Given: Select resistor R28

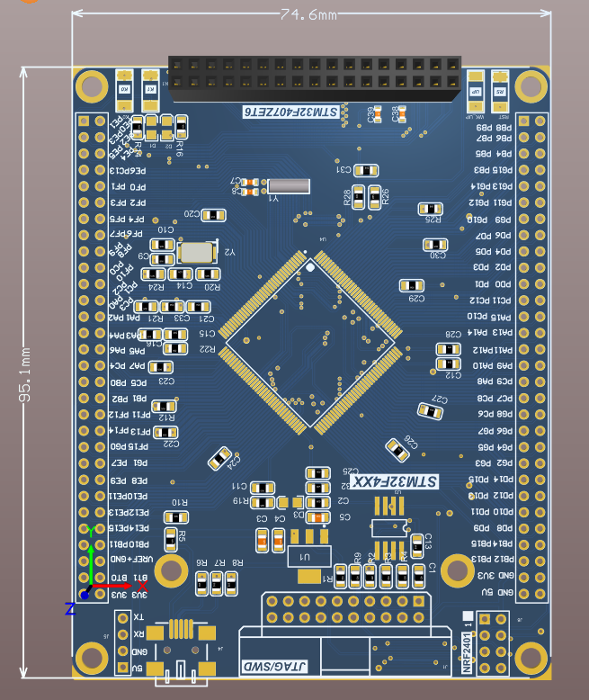Looking at the screenshot, I should click(358, 197).
